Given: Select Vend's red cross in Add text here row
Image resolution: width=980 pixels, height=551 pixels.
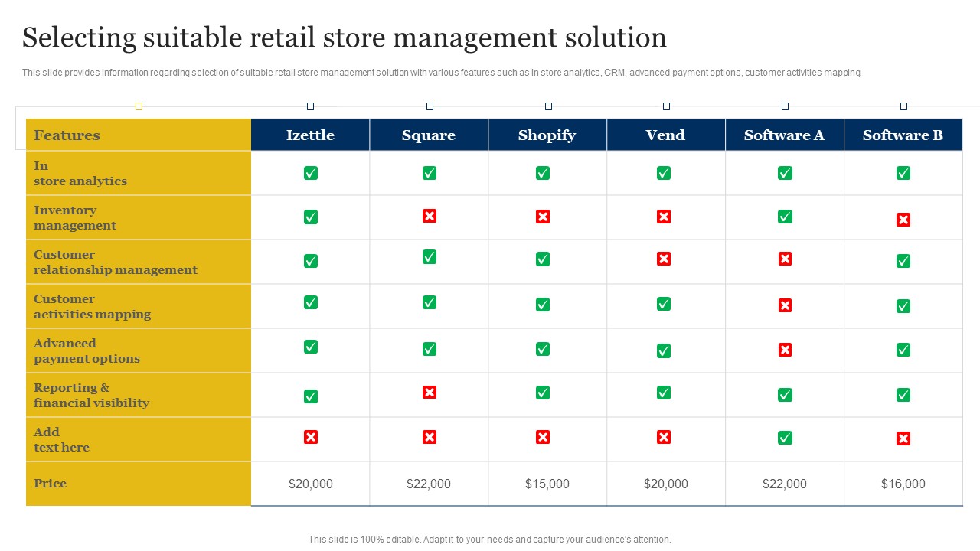Looking at the screenshot, I should [664, 437].
